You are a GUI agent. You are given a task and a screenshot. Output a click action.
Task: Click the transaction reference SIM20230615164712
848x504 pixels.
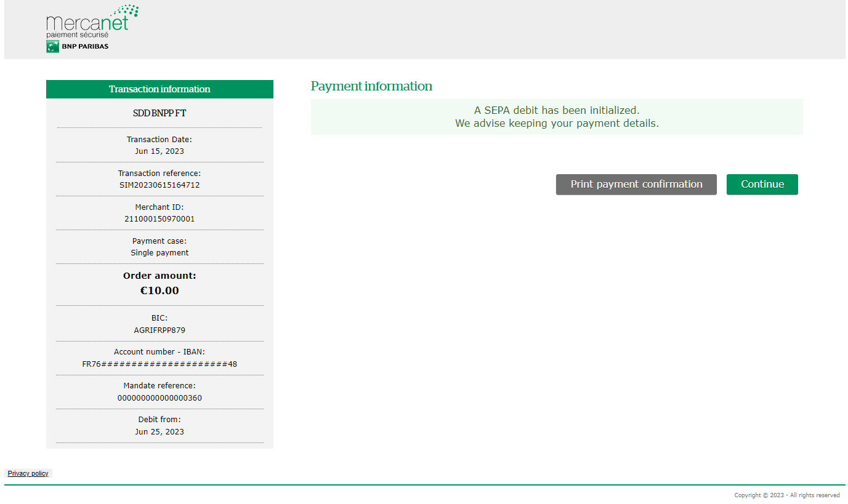[x=160, y=185]
